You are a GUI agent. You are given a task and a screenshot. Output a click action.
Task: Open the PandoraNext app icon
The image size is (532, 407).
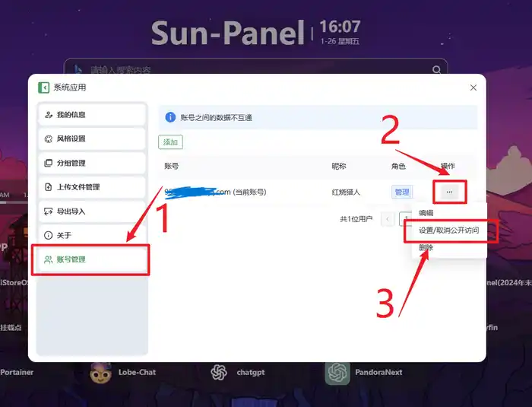pyautogui.click(x=337, y=373)
